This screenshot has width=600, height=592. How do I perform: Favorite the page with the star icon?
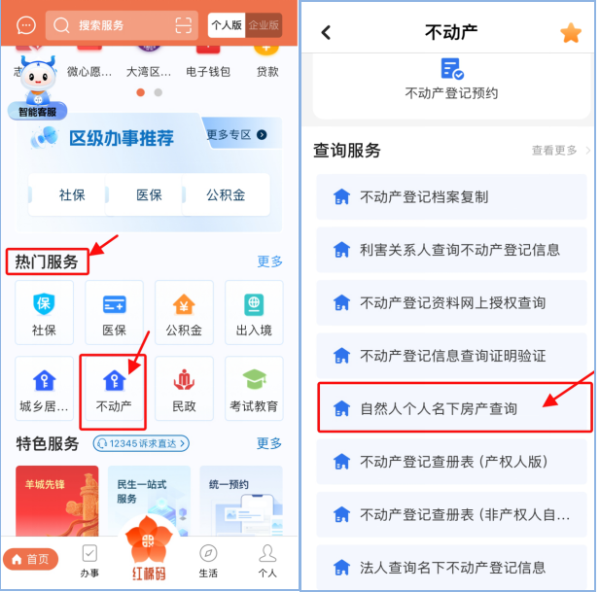(571, 33)
